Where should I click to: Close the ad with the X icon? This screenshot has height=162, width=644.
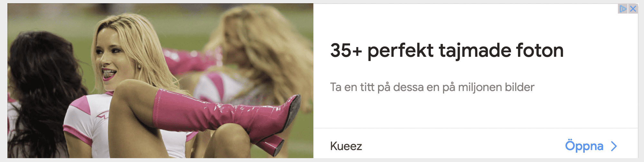[633, 9]
